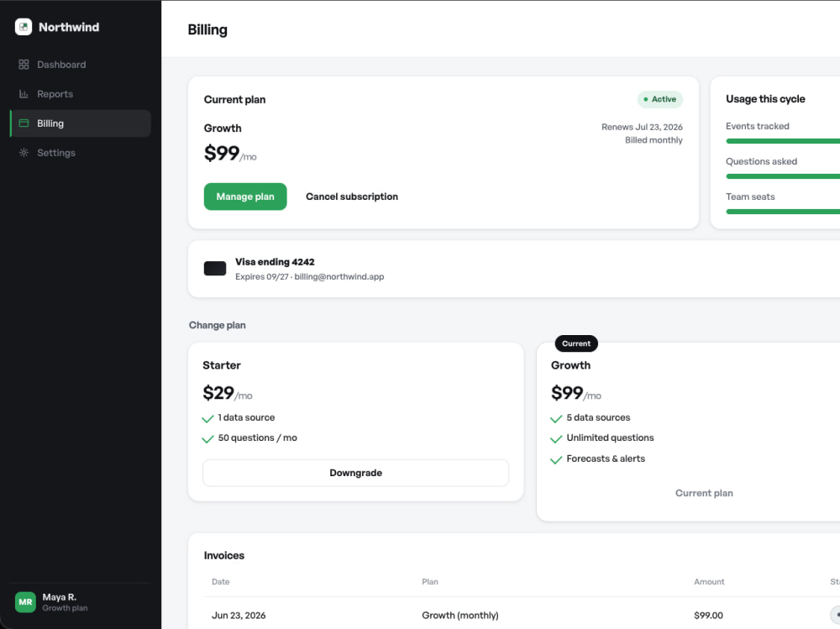Open Settings from the sidebar

pos(81,153)
